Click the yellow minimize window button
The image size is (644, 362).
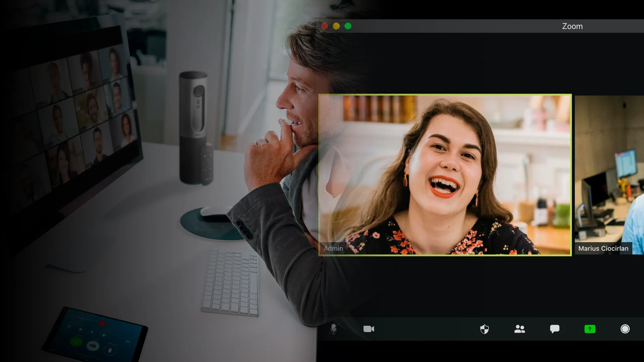(336, 26)
